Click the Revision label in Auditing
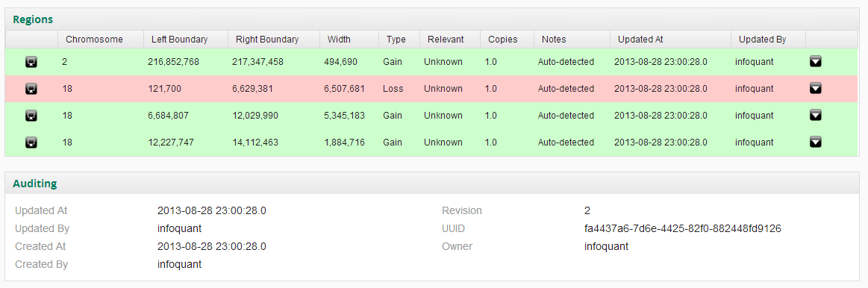Viewport: 868px width, 288px height. click(x=462, y=210)
